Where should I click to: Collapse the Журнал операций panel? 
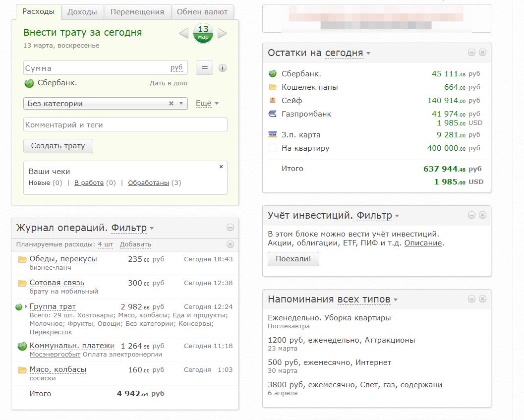tap(230, 228)
